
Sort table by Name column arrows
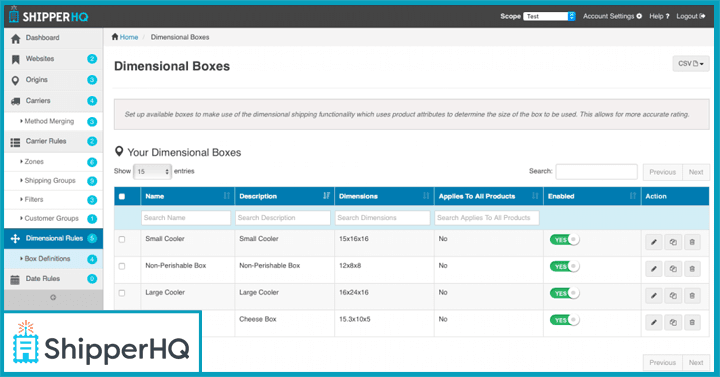click(226, 196)
